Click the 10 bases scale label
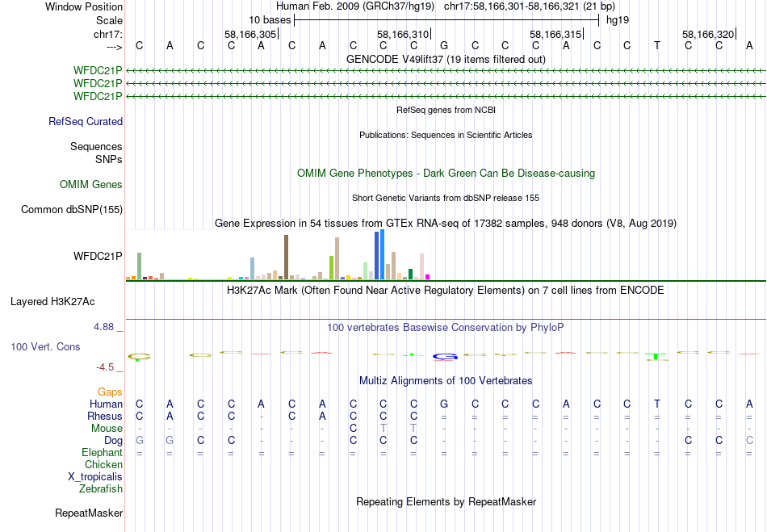Image resolution: width=767 pixels, height=532 pixels. tap(270, 20)
